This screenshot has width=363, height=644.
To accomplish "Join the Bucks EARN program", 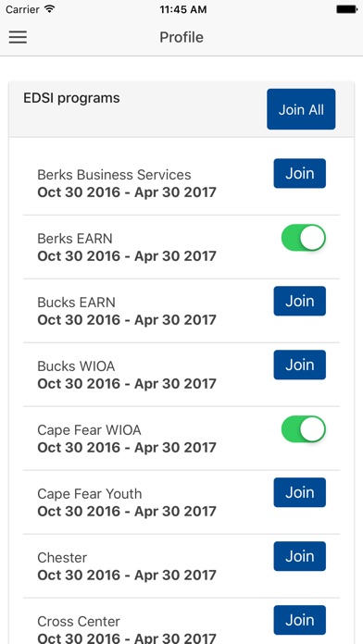I will (300, 301).
